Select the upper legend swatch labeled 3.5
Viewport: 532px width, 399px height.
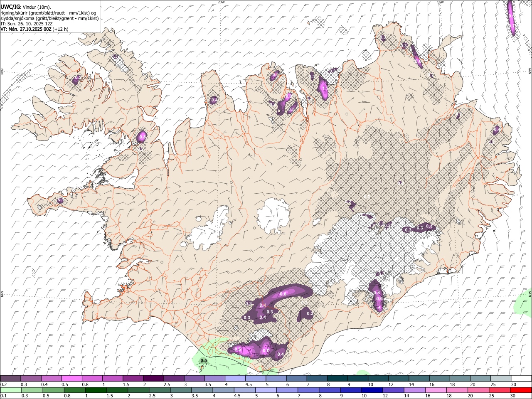214,379
